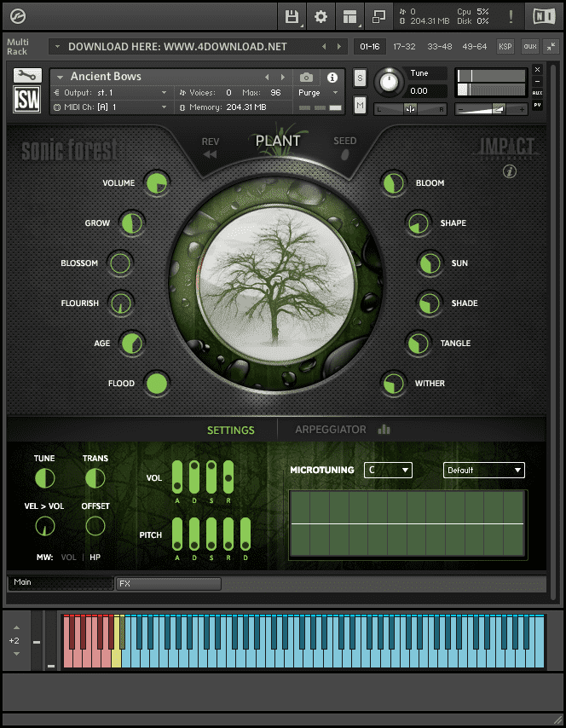Click the FLOOD knob
This screenshot has height=728, width=566.
pos(157,384)
